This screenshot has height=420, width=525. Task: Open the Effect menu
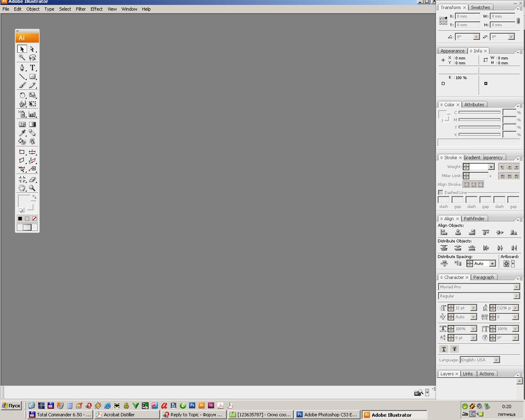pos(96,9)
